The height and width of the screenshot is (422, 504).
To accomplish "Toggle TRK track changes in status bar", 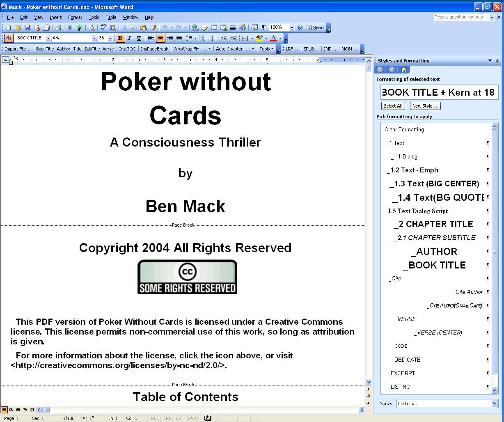I will coord(167,418).
